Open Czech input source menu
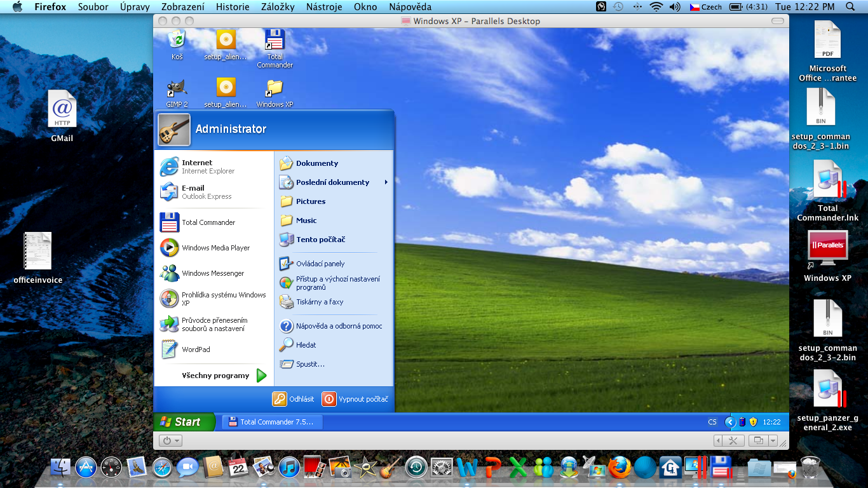Viewport: 868px width, 488px height. coord(706,7)
